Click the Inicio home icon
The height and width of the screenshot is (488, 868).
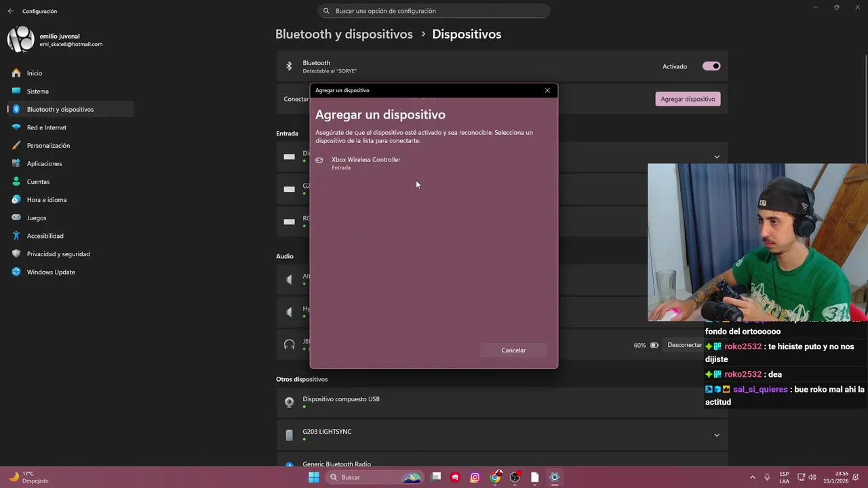click(x=16, y=73)
